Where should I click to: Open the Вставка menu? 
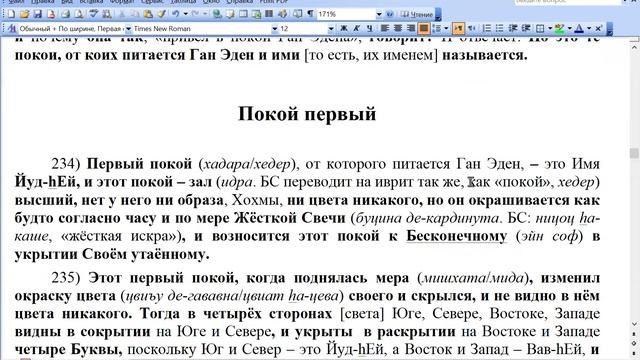(91, 2)
